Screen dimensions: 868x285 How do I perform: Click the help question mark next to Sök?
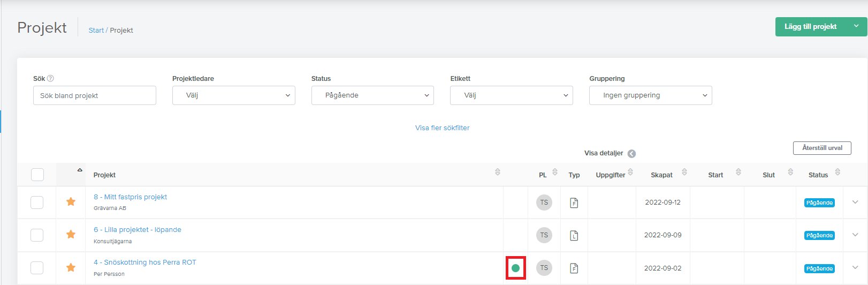pos(50,78)
